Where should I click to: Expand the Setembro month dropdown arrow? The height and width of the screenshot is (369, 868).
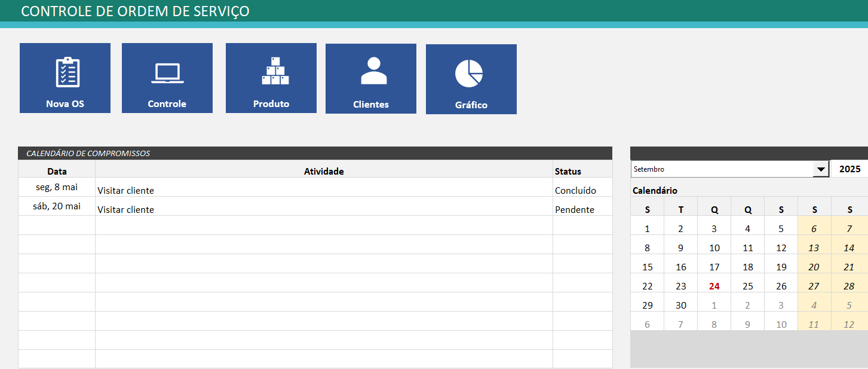[x=821, y=170]
